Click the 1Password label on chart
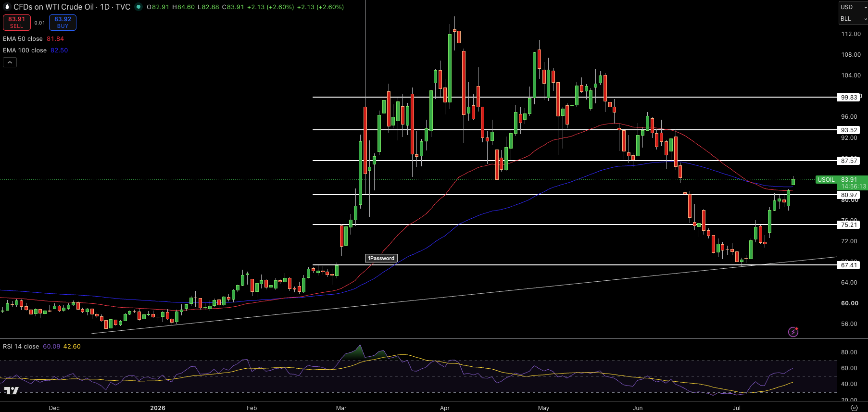 [381, 258]
